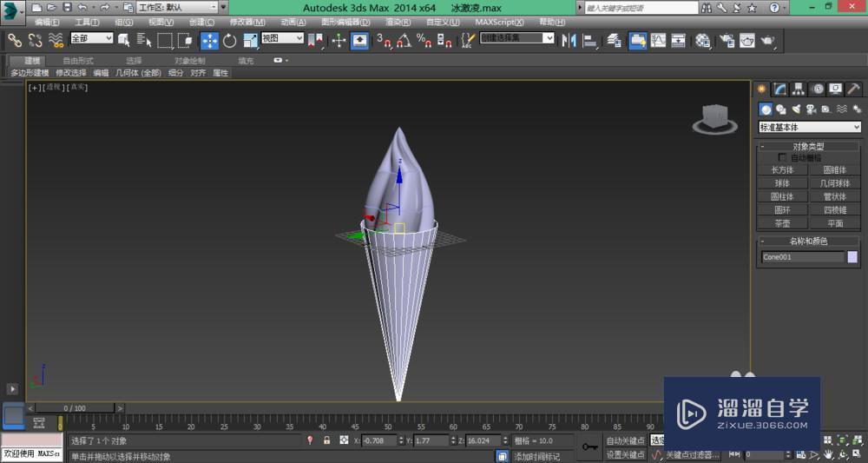Open the Select by Name list icon
868x463 pixels.
click(x=144, y=40)
